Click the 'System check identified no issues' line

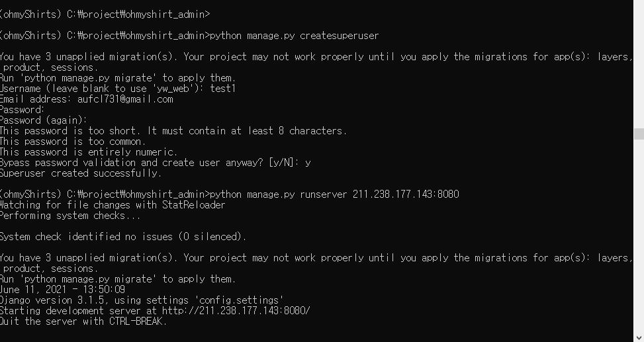(x=123, y=236)
